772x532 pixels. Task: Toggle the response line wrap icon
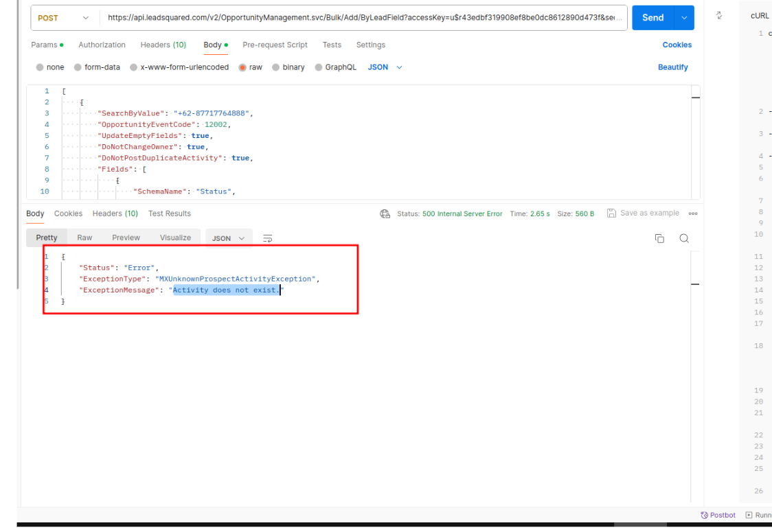pos(267,238)
